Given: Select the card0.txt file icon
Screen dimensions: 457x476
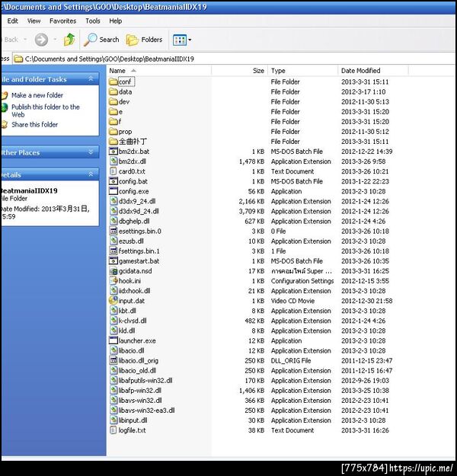Looking at the screenshot, I should (113, 171).
